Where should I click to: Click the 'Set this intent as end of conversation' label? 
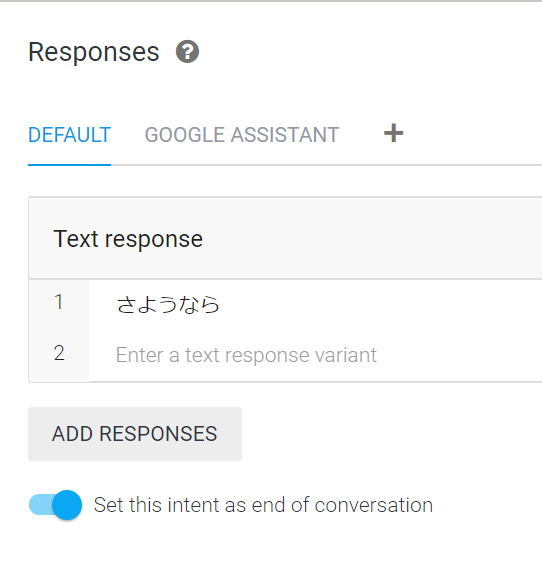click(x=263, y=505)
